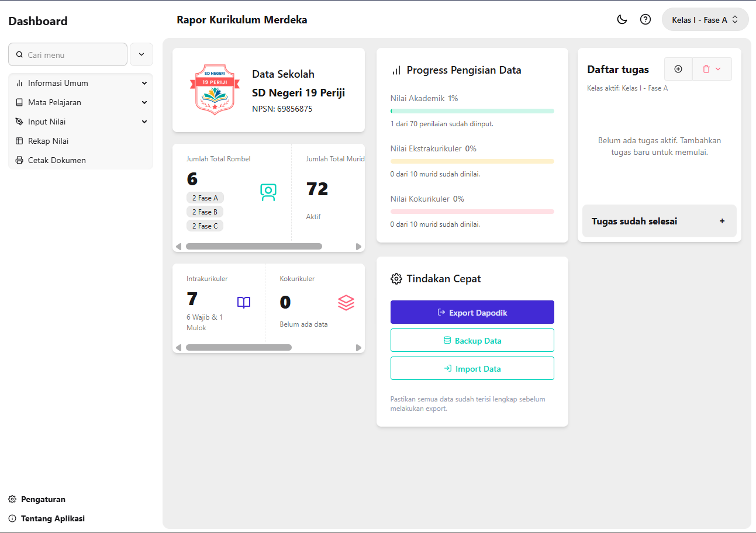The height and width of the screenshot is (533, 756).
Task: Select the 2 Fase A chip
Action: 205,198
